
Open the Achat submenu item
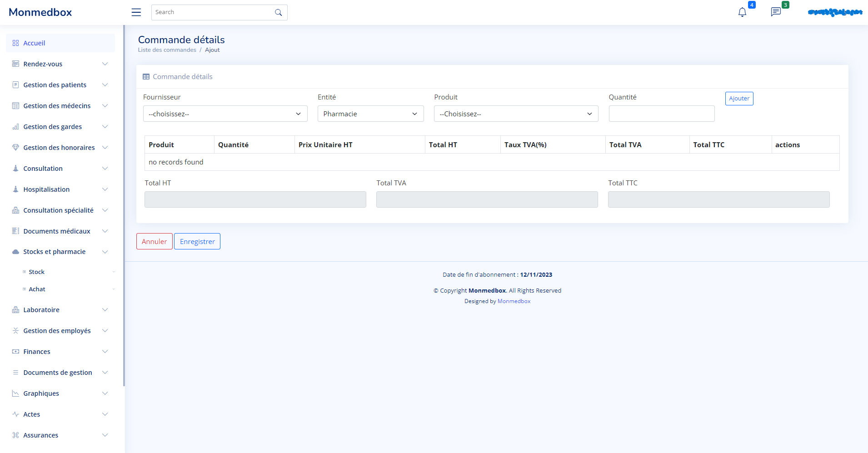[x=37, y=289]
